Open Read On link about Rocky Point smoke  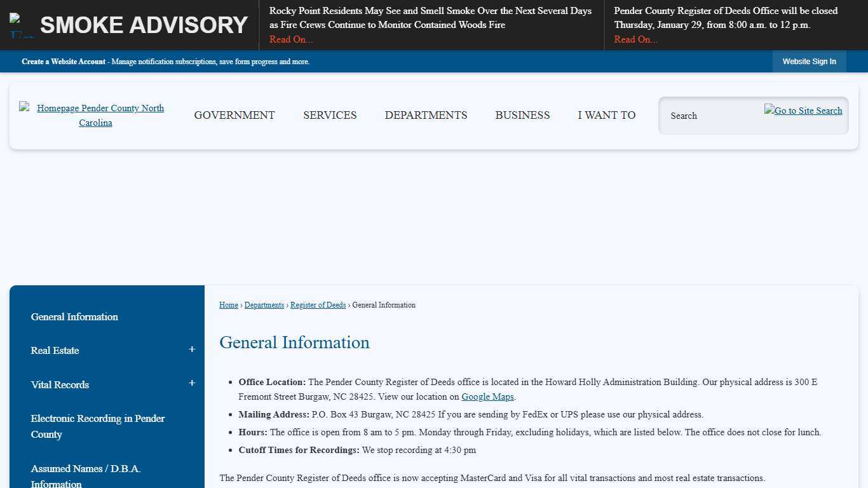pos(290,39)
